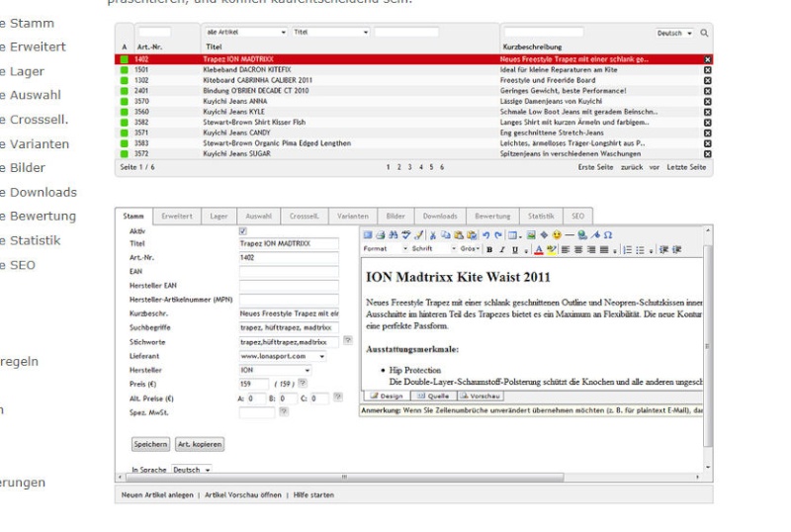Switch to the Varianten tab
This screenshot has width=791, height=532.
pyautogui.click(x=353, y=216)
